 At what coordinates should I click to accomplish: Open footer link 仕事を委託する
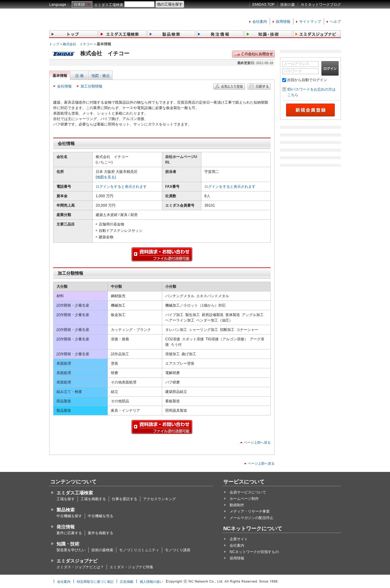pyautogui.click(x=125, y=499)
